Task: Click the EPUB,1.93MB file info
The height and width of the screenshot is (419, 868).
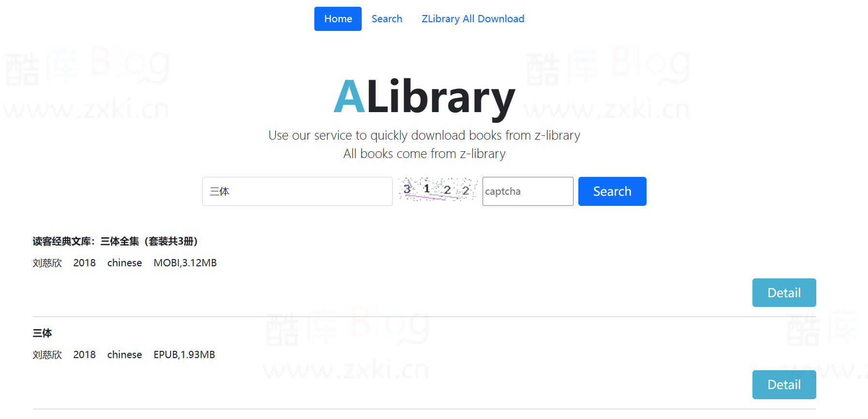Action: pyautogui.click(x=184, y=355)
